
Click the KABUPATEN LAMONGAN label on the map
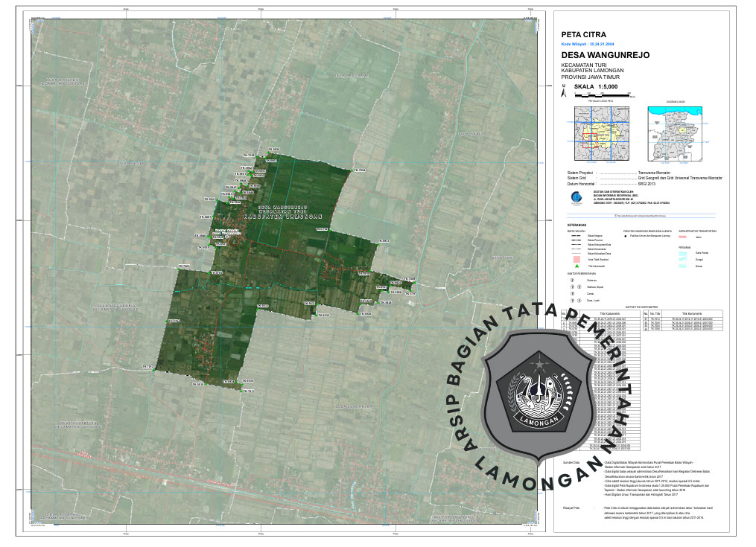[x=286, y=217]
